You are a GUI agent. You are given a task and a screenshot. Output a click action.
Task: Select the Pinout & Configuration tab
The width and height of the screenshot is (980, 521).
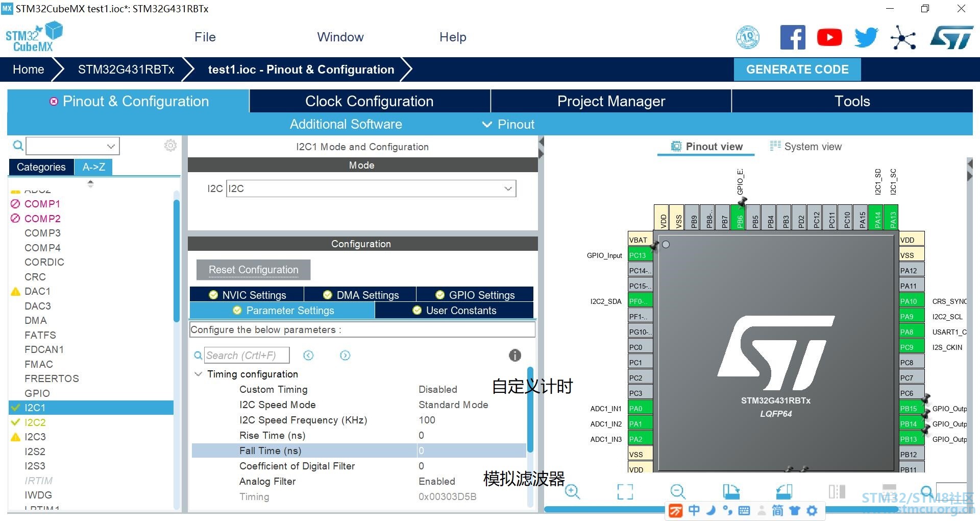128,101
